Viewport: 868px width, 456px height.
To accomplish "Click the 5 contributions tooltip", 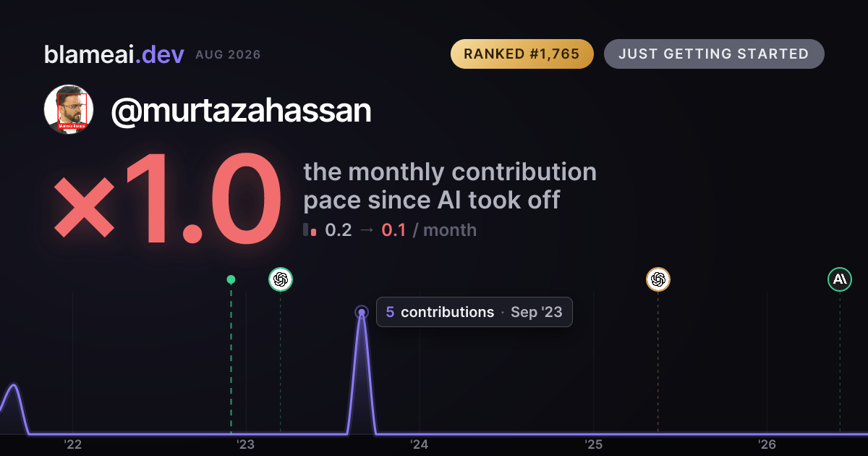I will [474, 312].
